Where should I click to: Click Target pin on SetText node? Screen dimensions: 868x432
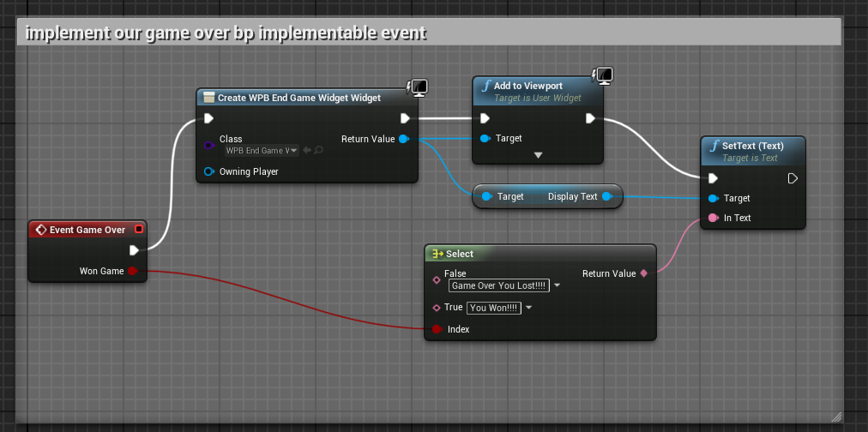click(714, 198)
